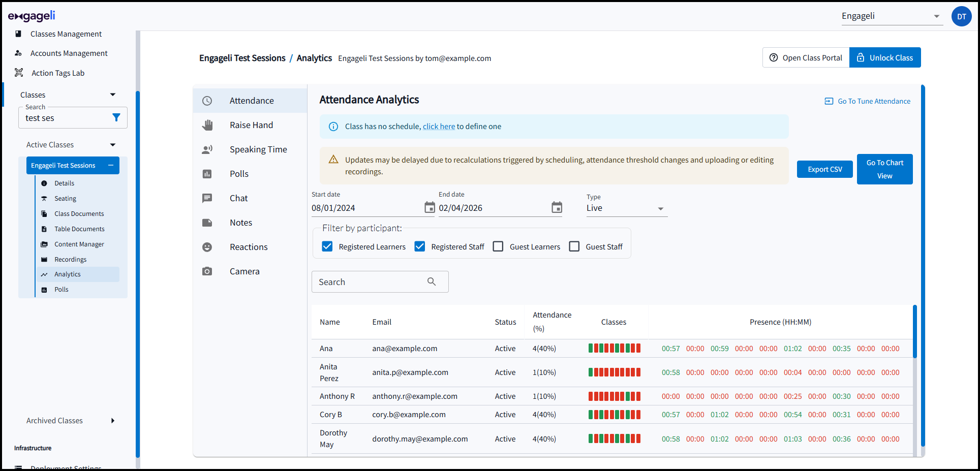Enable the Guest Learners checkbox
This screenshot has width=980, height=471.
click(498, 246)
